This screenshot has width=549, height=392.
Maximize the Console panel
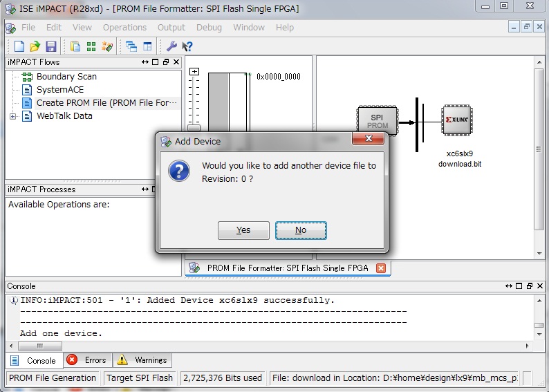coord(519,286)
